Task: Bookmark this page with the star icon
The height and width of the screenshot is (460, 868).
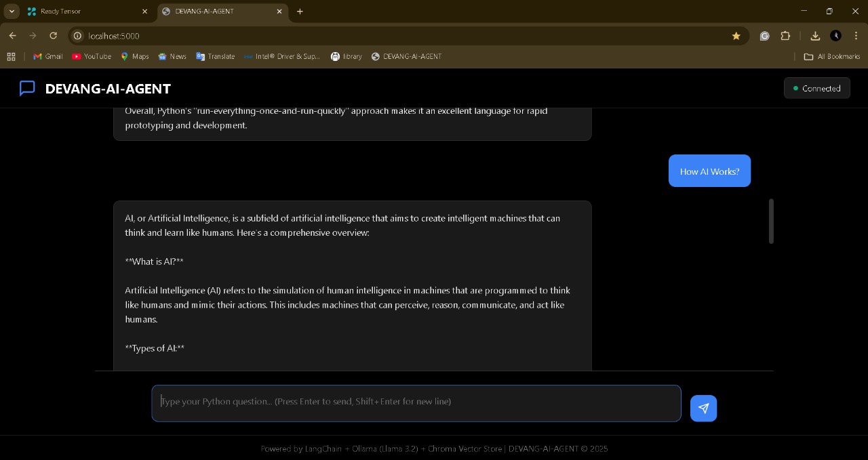Action: pyautogui.click(x=736, y=36)
